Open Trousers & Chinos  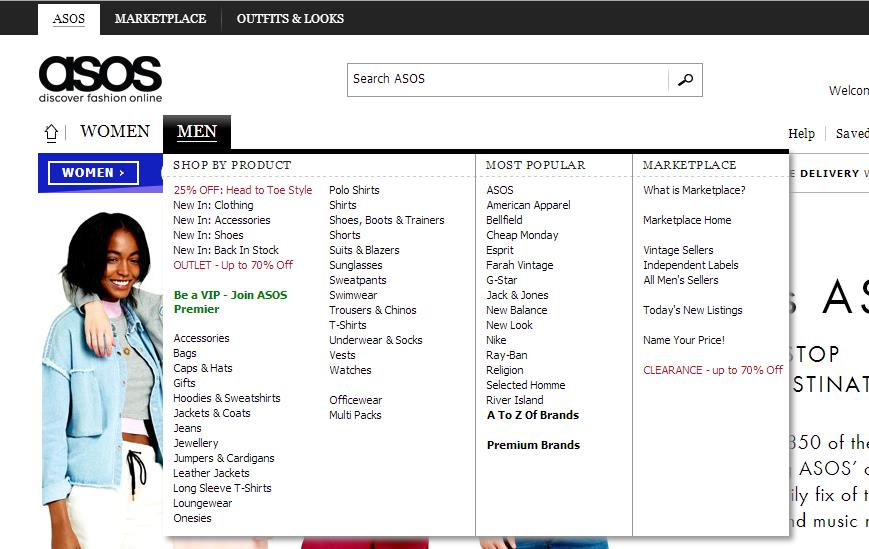tap(372, 310)
